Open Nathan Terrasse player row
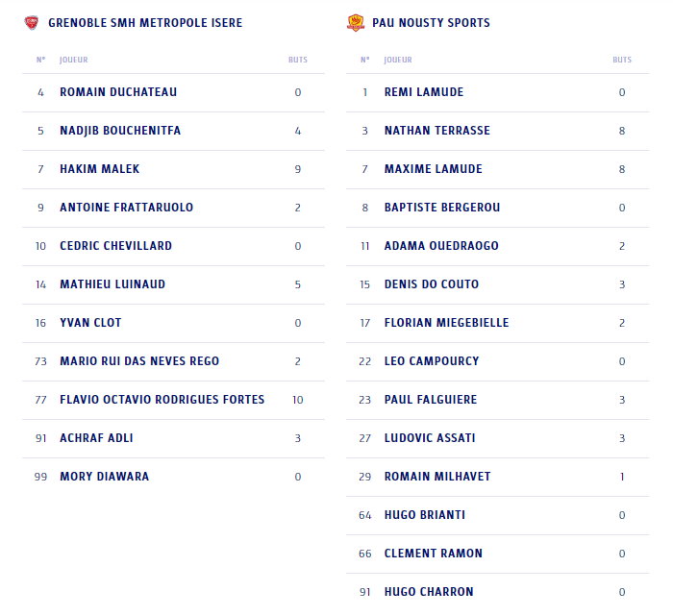 coord(497,131)
